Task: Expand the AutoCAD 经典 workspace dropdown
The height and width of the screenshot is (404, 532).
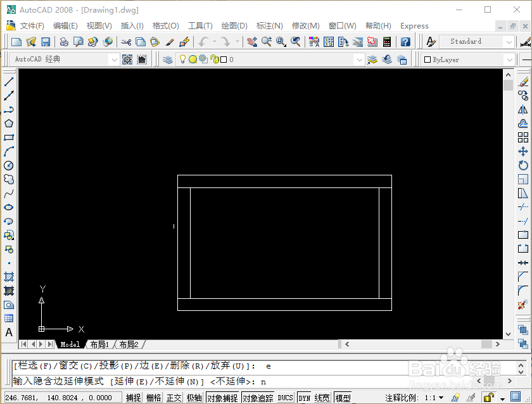Action: [x=115, y=60]
